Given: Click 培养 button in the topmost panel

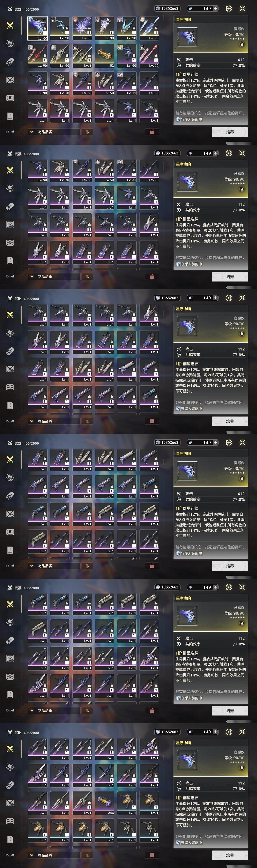Looking at the screenshot, I should point(230,132).
